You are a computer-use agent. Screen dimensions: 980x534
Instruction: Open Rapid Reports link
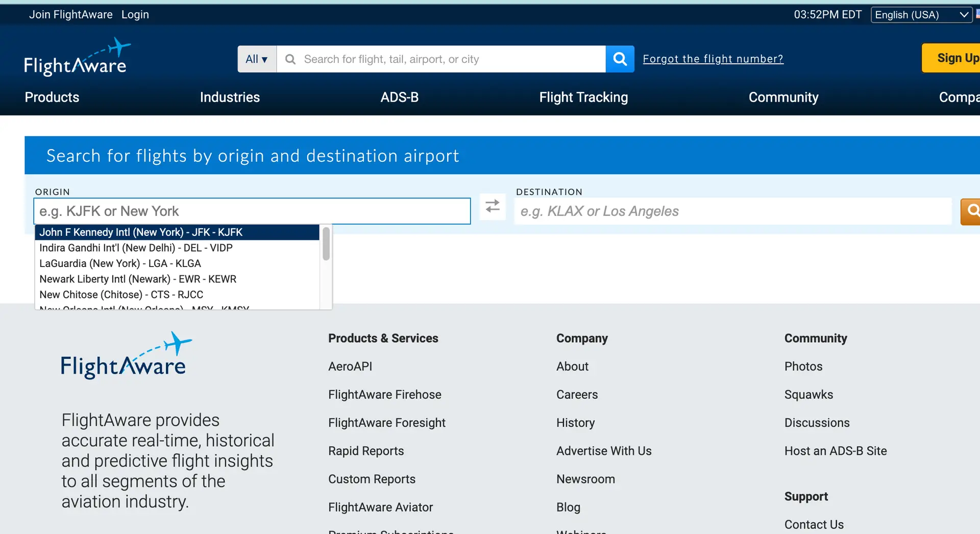coord(366,451)
